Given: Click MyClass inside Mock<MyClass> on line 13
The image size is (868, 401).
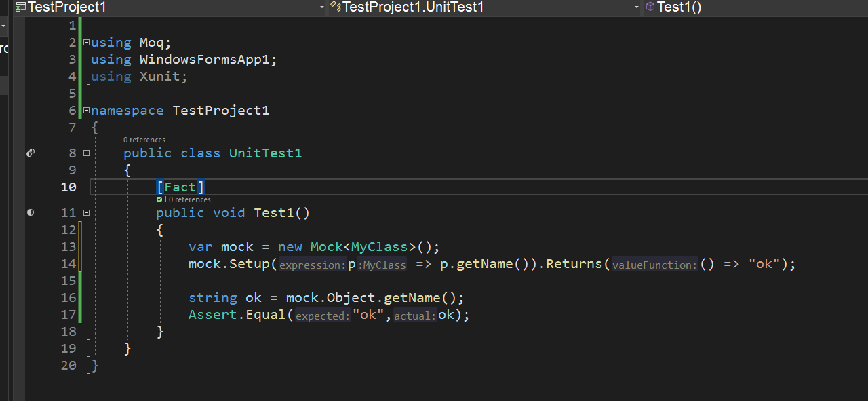Looking at the screenshot, I should point(380,247).
